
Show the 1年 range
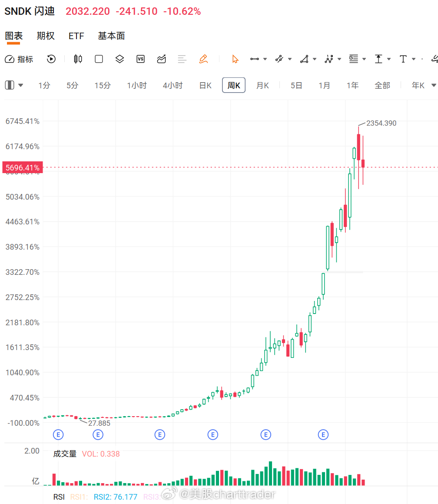tap(352, 86)
